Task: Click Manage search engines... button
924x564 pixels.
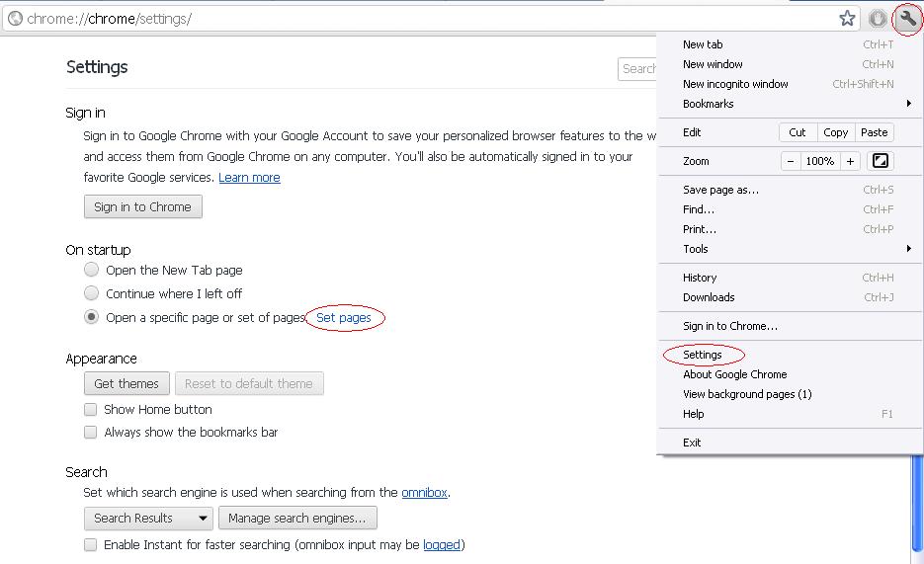Action: click(297, 519)
